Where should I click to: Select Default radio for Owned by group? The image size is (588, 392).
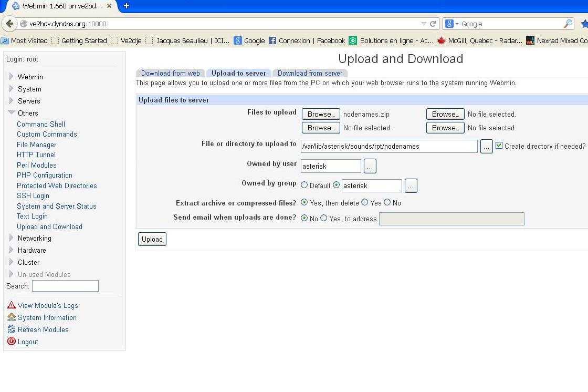pyautogui.click(x=304, y=185)
